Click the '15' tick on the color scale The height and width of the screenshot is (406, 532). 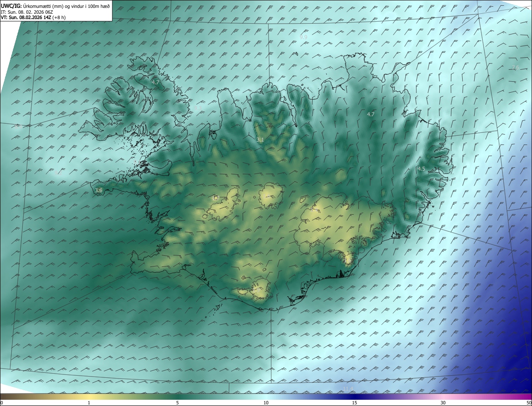tap(355, 403)
